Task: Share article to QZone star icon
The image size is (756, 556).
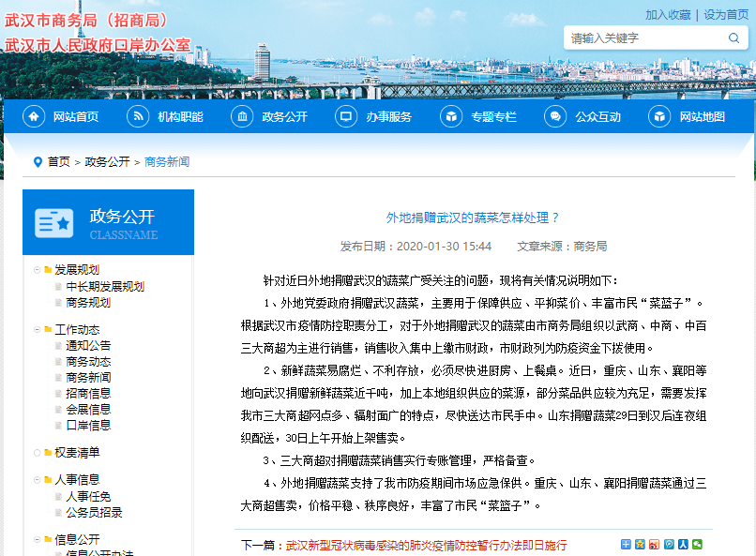Action: (640, 544)
